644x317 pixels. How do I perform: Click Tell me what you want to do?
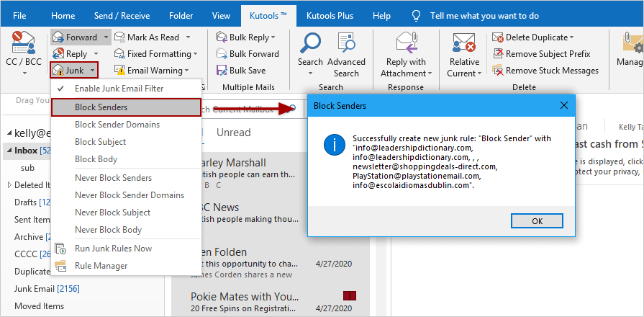[484, 16]
